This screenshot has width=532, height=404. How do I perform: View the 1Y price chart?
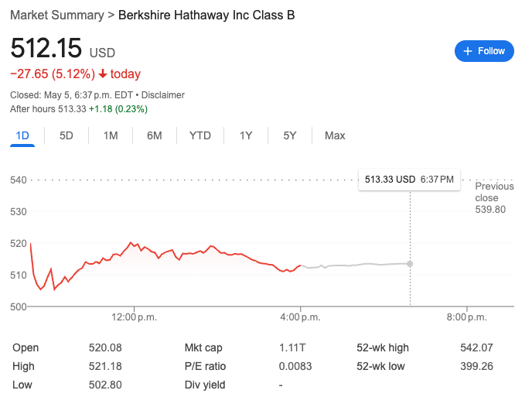246,135
